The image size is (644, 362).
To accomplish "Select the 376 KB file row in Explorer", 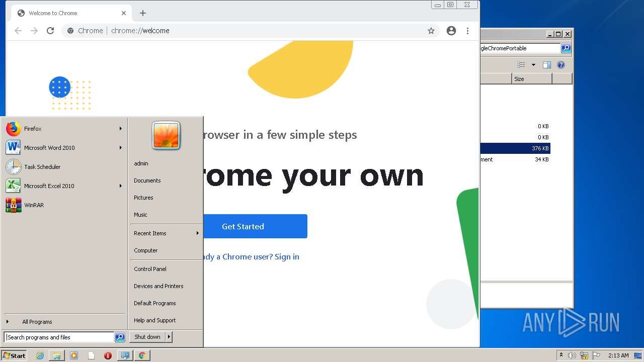I will click(x=515, y=148).
